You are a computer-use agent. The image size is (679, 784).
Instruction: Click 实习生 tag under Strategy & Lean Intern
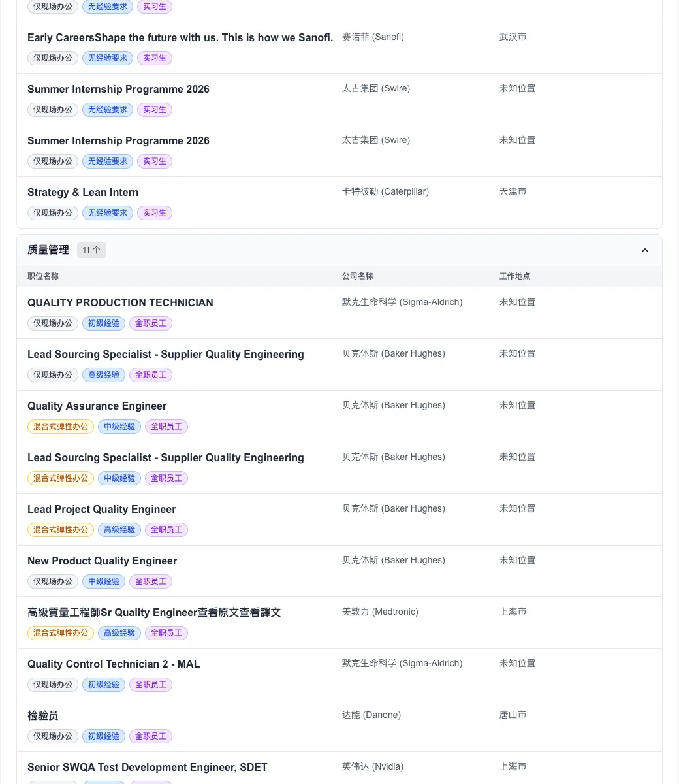[155, 213]
